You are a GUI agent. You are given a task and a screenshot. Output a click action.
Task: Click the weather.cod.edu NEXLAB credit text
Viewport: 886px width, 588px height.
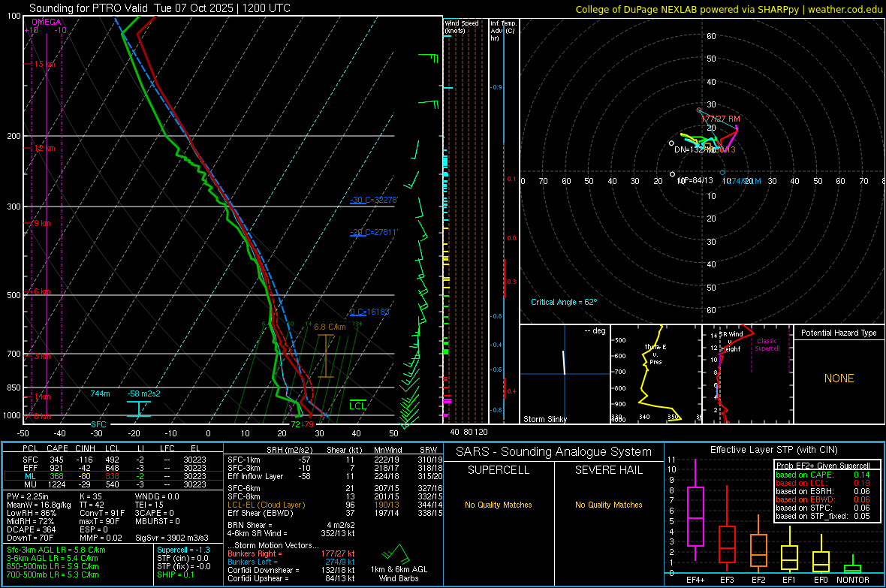click(728, 9)
